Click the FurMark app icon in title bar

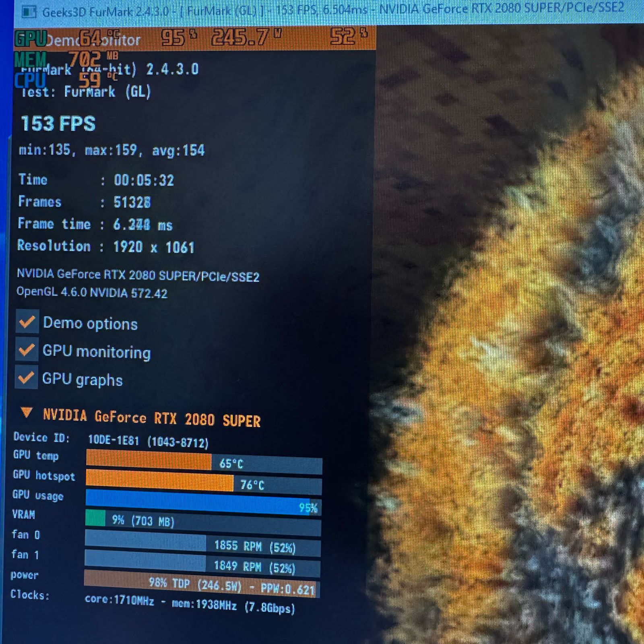click(29, 12)
